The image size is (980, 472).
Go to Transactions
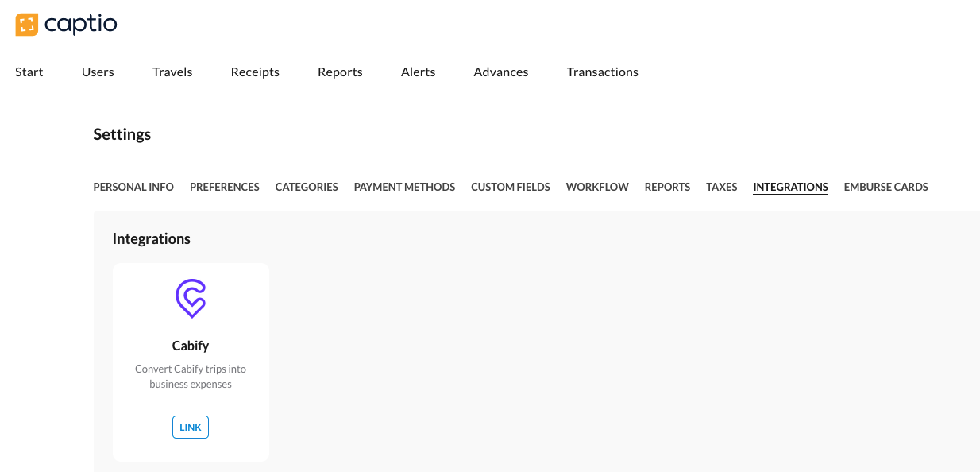pos(602,72)
